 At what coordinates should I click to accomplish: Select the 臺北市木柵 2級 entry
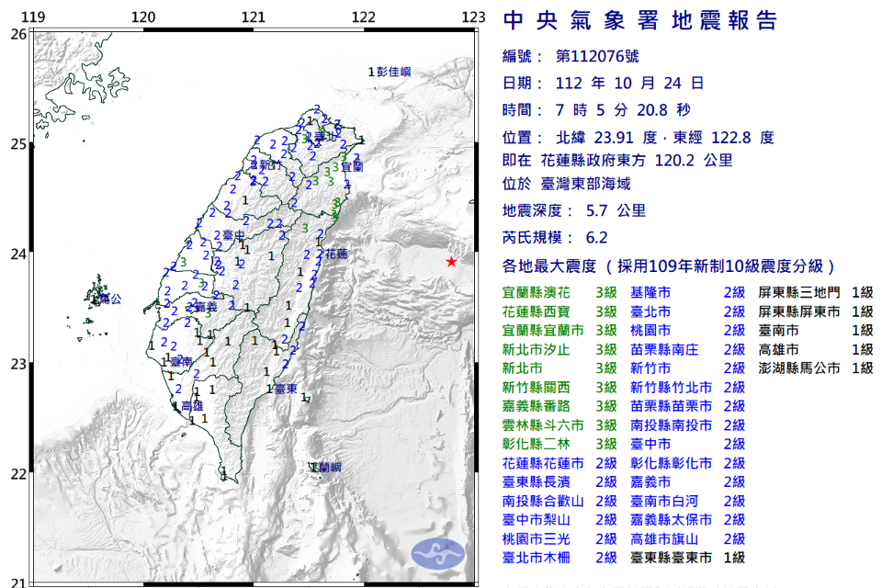click(560, 558)
